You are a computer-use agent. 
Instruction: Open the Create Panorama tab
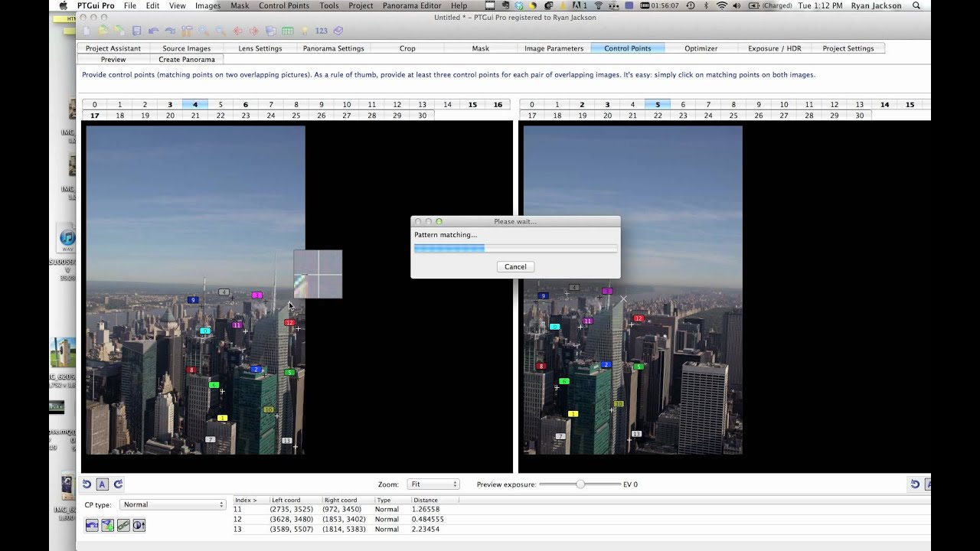point(187,59)
